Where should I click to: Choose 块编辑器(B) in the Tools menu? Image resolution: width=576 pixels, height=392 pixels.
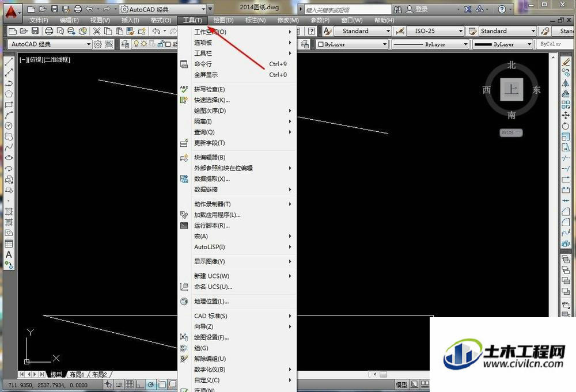point(237,158)
